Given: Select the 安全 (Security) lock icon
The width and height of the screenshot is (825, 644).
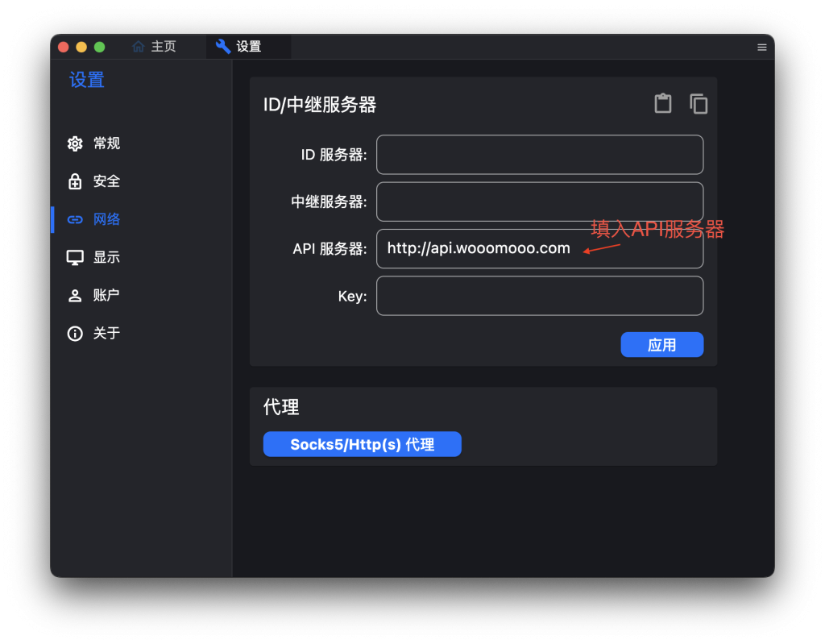Looking at the screenshot, I should pos(74,181).
